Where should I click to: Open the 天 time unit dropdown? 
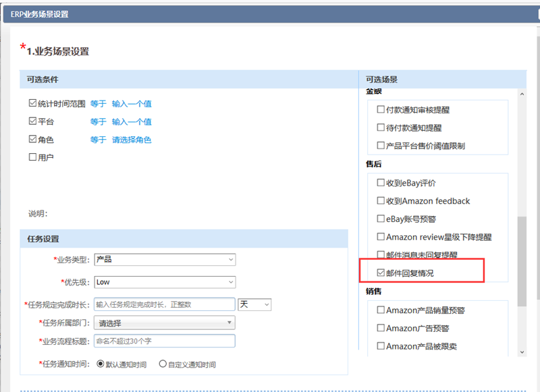[x=254, y=305]
